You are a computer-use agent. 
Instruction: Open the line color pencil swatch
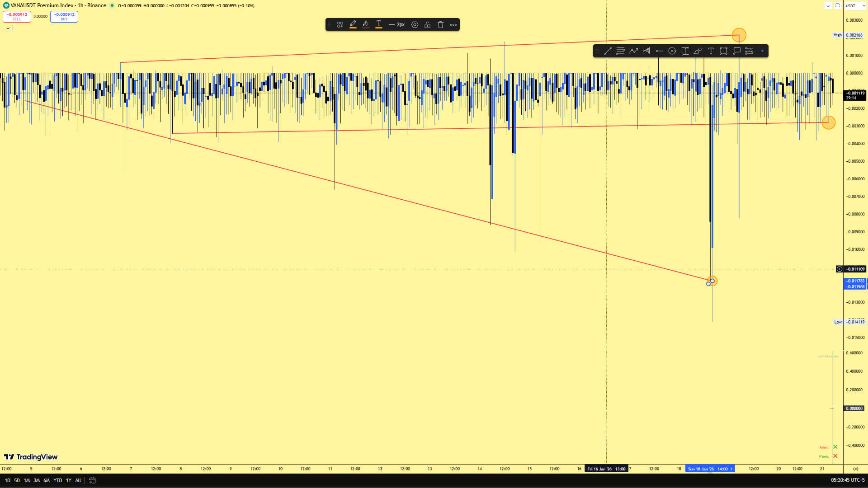click(353, 24)
